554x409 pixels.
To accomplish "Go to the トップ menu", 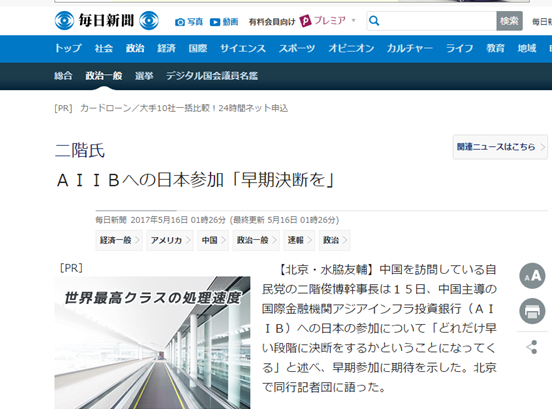I will point(68,48).
